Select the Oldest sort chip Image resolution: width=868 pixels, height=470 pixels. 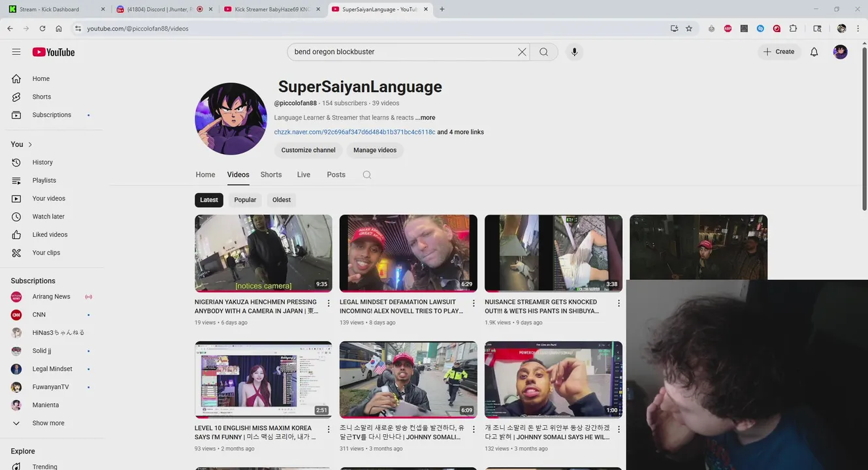(281, 200)
